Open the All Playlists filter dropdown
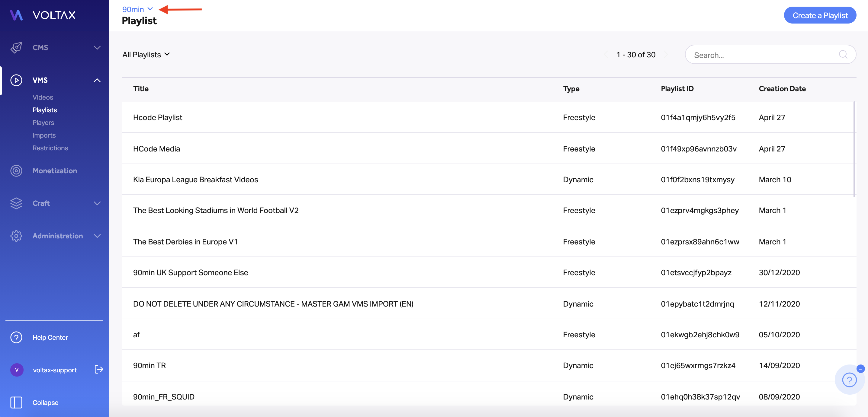The width and height of the screenshot is (868, 417). [x=146, y=55]
